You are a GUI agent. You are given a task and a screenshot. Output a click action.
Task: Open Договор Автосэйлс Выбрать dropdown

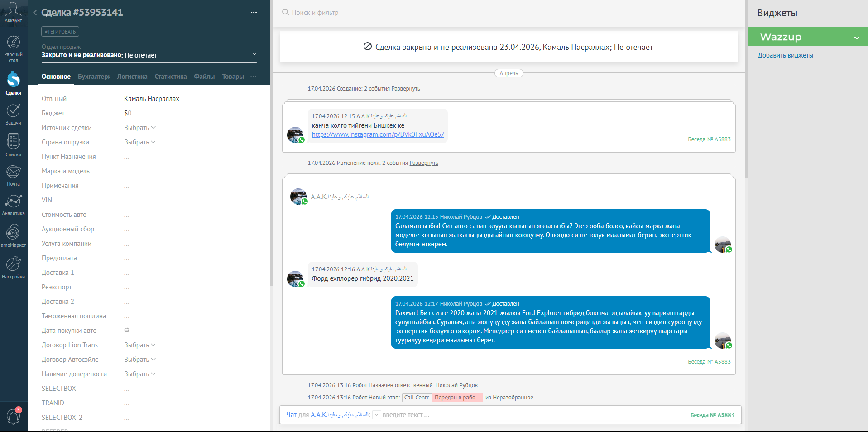coord(139,360)
